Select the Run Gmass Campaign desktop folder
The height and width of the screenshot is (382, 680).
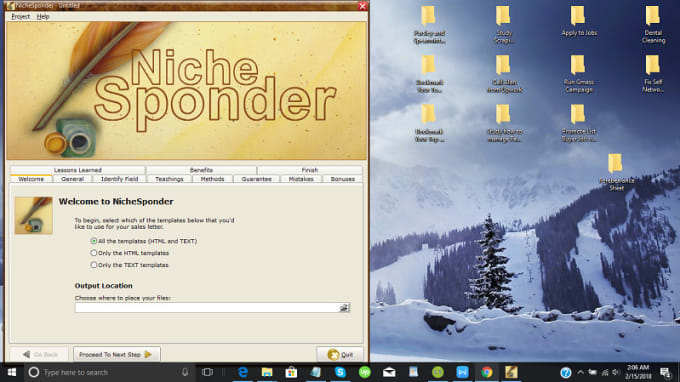coord(579,74)
